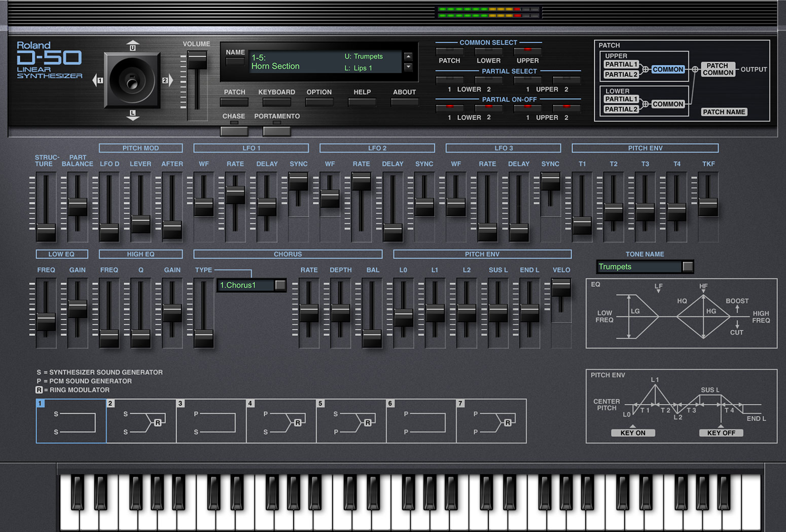Open the Trumpets tone name selector
This screenshot has height=532, width=786.
[644, 267]
